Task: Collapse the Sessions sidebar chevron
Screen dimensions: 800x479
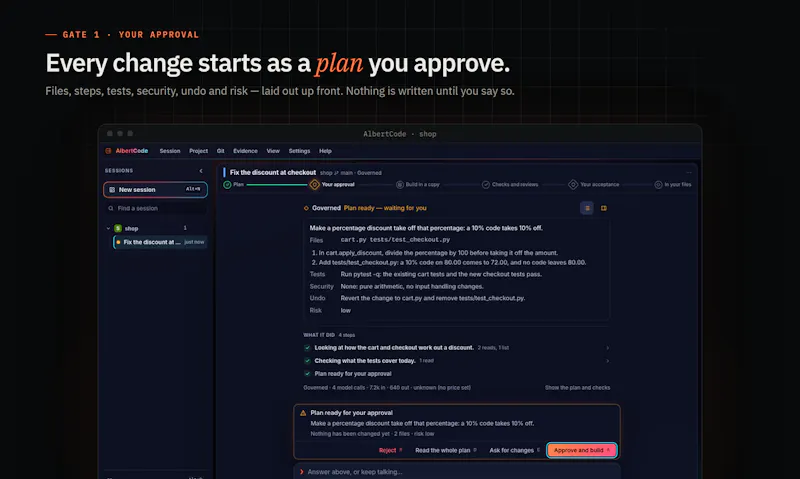Action: click(x=201, y=171)
